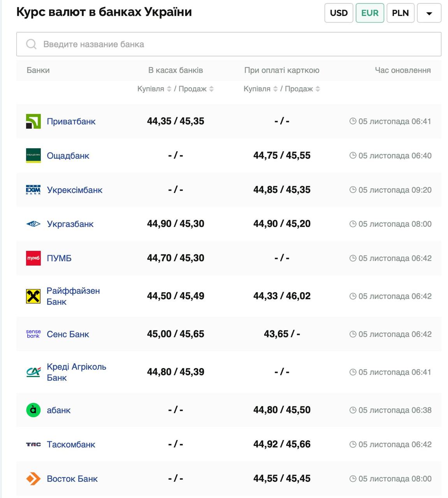Switch currency to USD
448x498 pixels.
[x=339, y=13]
